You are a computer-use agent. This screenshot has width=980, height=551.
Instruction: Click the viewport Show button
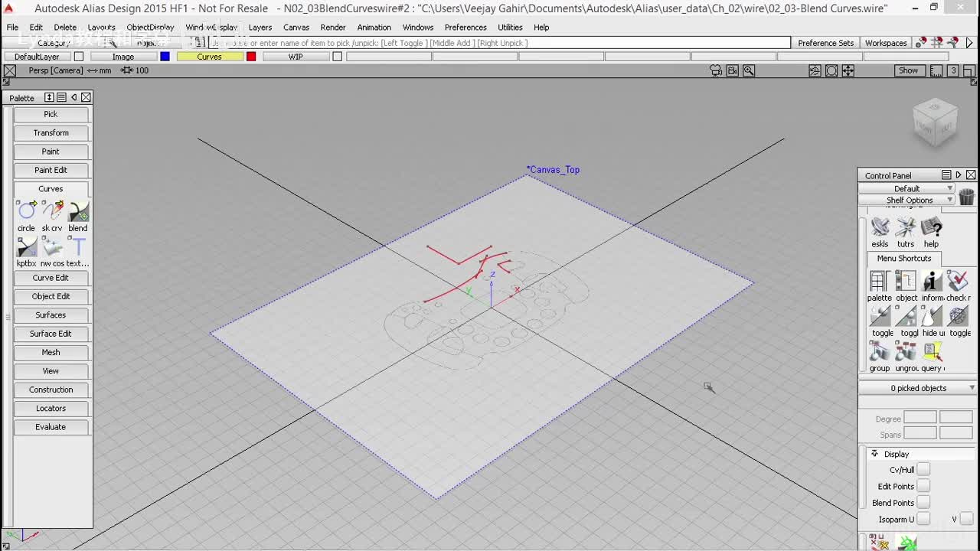[908, 70]
